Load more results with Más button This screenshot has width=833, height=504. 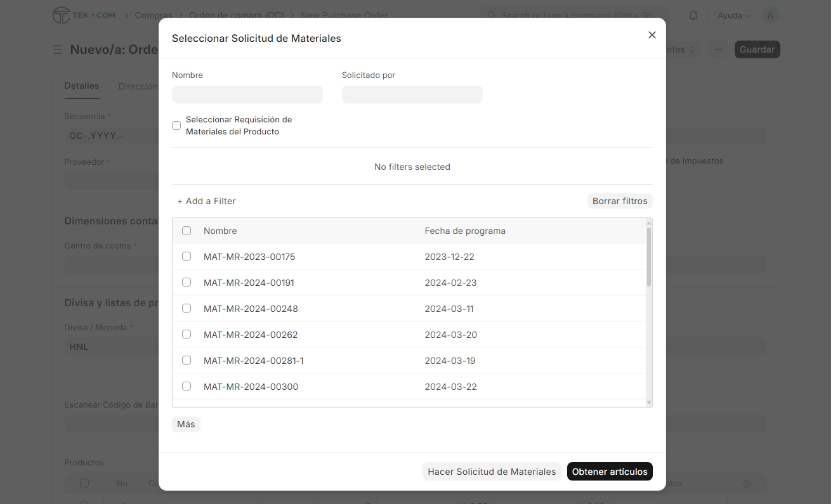coord(186,424)
